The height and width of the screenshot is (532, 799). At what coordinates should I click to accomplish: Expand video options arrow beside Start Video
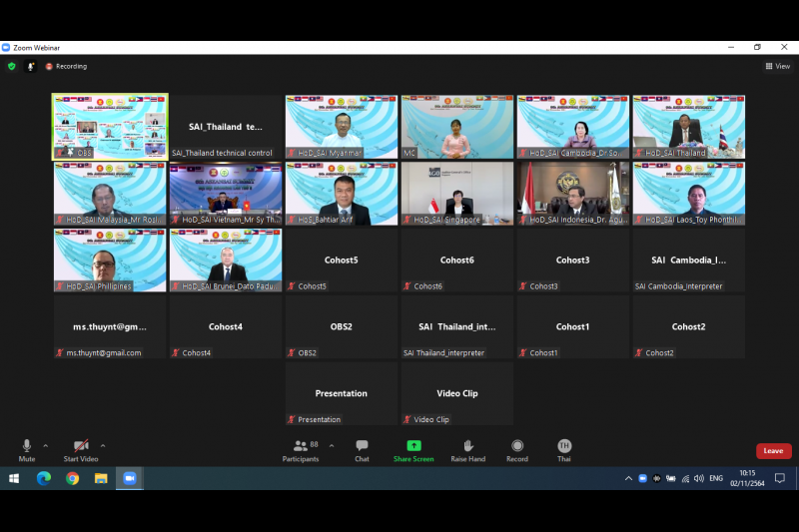click(x=103, y=446)
